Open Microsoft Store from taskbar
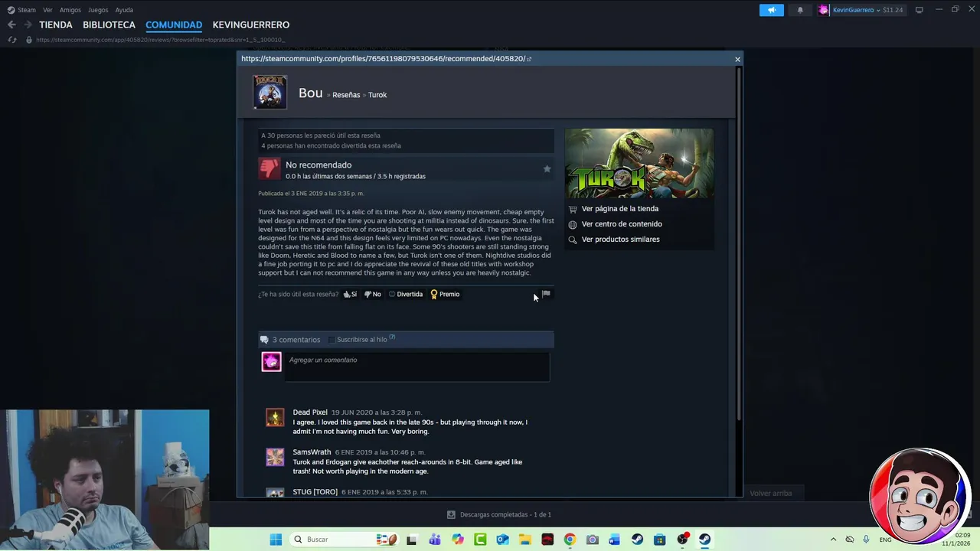Screen dimensions: 980x551 click(659, 540)
